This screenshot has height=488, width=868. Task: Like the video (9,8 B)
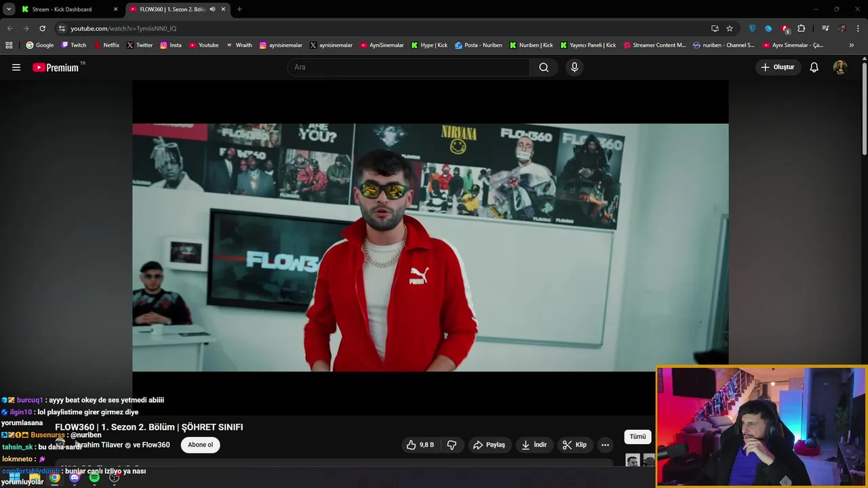[420, 445]
